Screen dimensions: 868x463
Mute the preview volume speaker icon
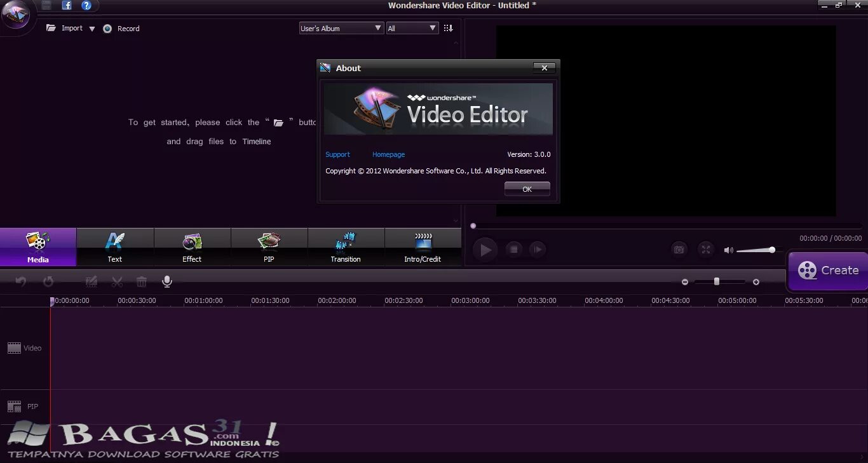(728, 250)
